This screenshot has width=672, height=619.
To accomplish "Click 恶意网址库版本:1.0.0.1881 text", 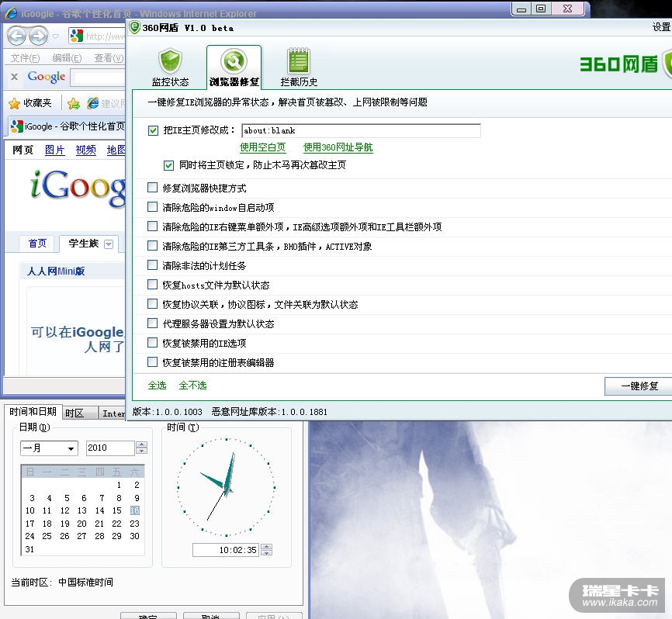I will coord(269,412).
